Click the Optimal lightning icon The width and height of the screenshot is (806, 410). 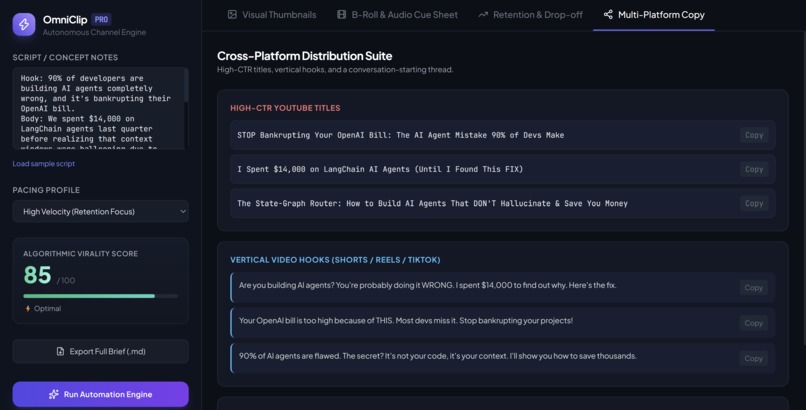click(x=28, y=308)
